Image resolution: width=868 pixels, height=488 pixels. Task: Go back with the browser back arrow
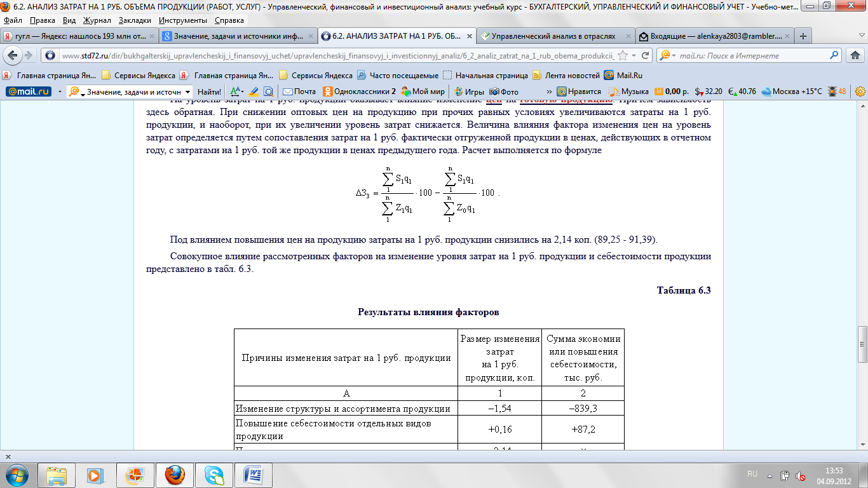(13, 55)
